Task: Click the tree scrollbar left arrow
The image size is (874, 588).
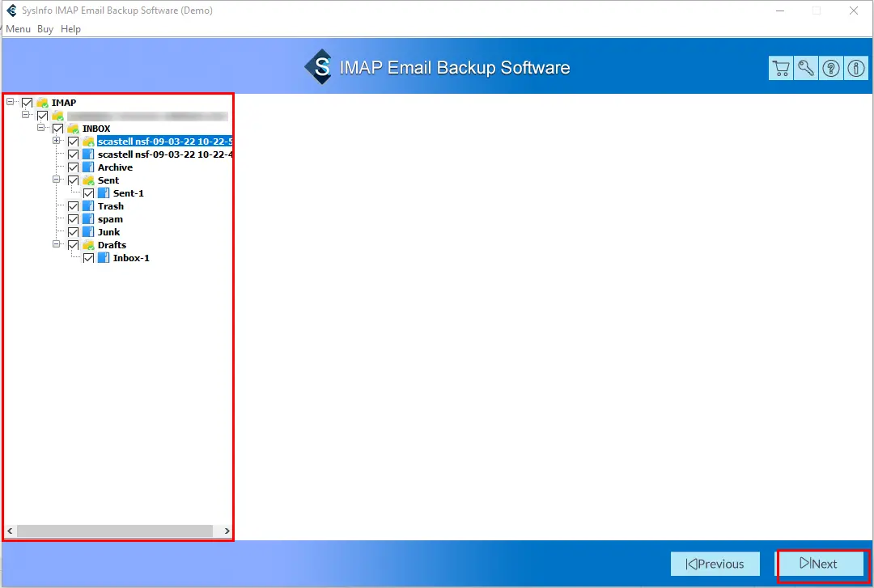Action: click(x=10, y=531)
